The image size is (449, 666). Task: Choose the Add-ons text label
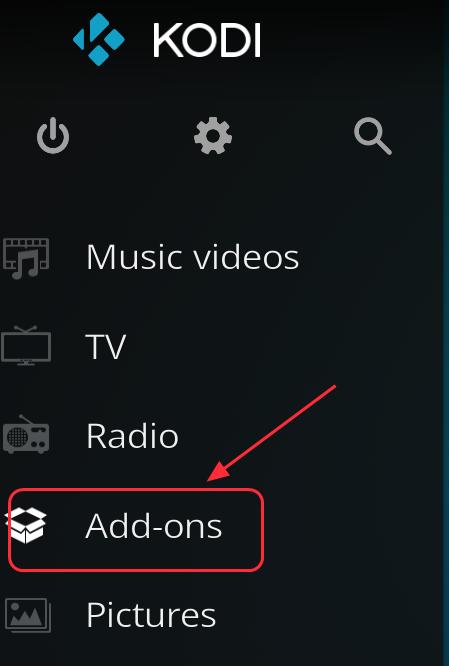(153, 525)
